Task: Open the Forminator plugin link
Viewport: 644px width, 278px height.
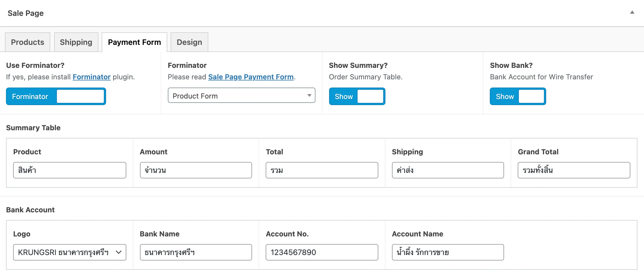Action: (x=92, y=77)
